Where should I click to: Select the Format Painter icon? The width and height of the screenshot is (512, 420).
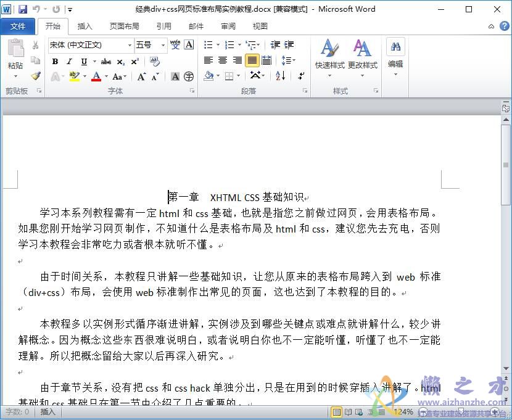35,75
